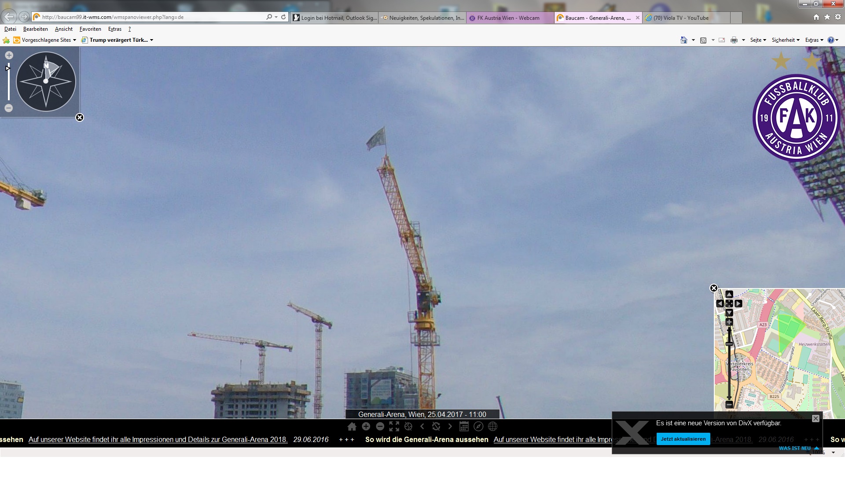Open ticker link about Generali-Arena 2018
The image size is (845, 504).
click(x=158, y=439)
